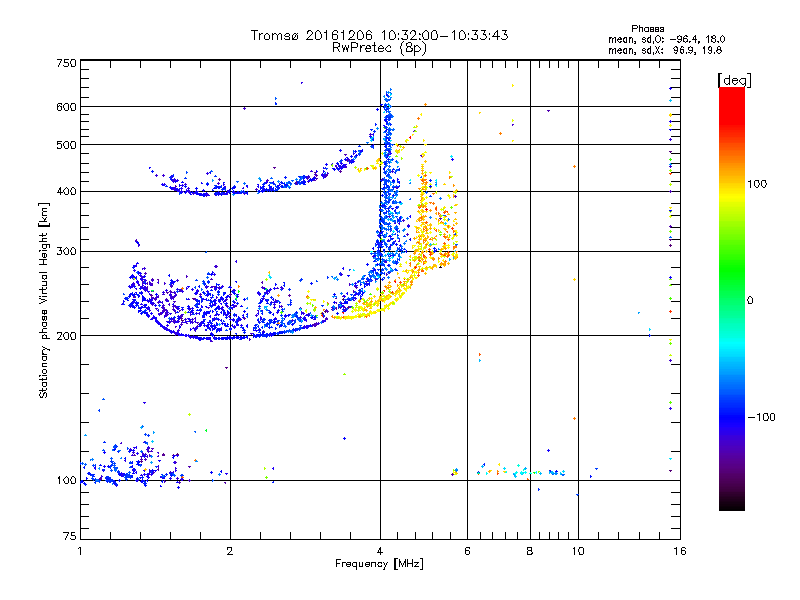Click the '[deg]' colorbar unit label

tap(734, 80)
